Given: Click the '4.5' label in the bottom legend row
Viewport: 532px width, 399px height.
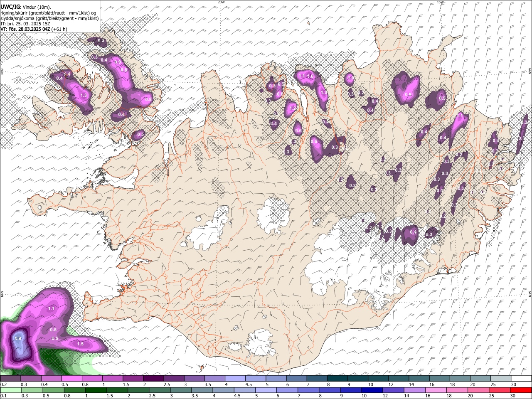Looking at the screenshot, I should point(237,396).
